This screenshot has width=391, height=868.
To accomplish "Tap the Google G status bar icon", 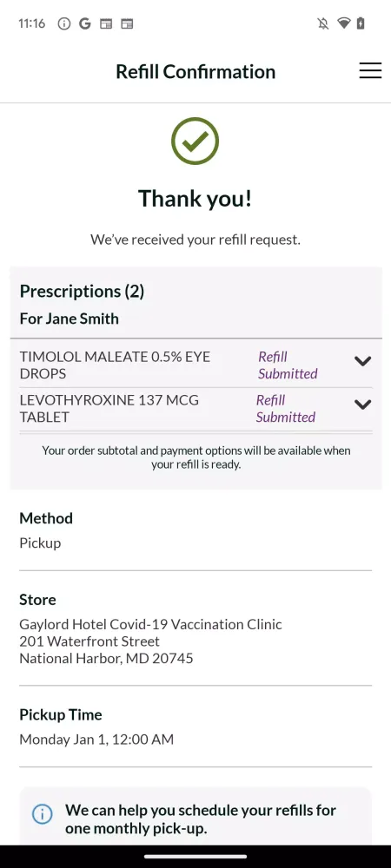I will point(85,23).
